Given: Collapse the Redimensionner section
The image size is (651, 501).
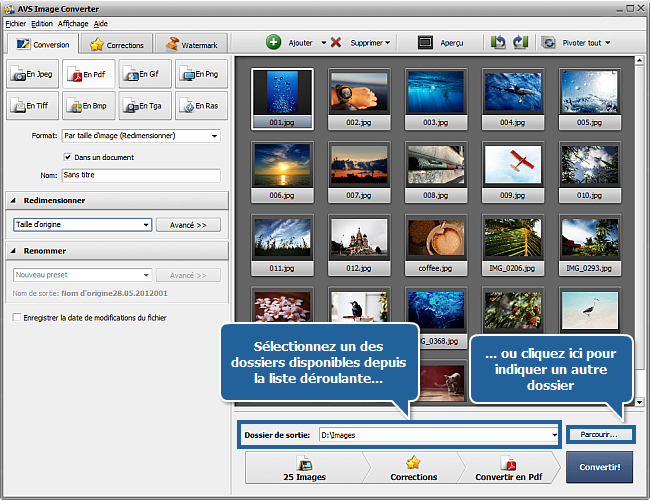Looking at the screenshot, I should click(x=12, y=200).
